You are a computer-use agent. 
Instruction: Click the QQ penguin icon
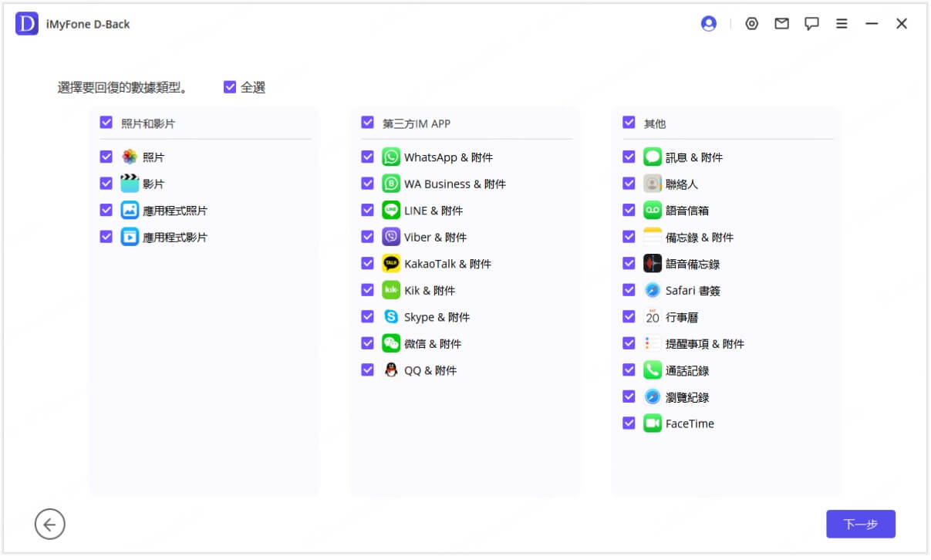point(390,369)
